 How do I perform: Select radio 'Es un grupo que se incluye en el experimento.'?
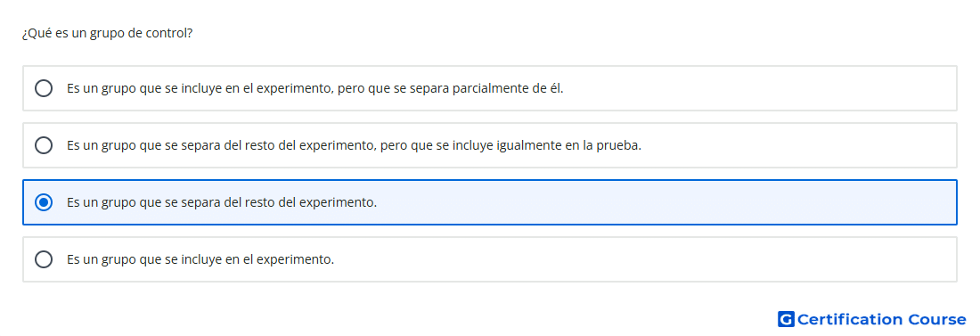coord(44,259)
